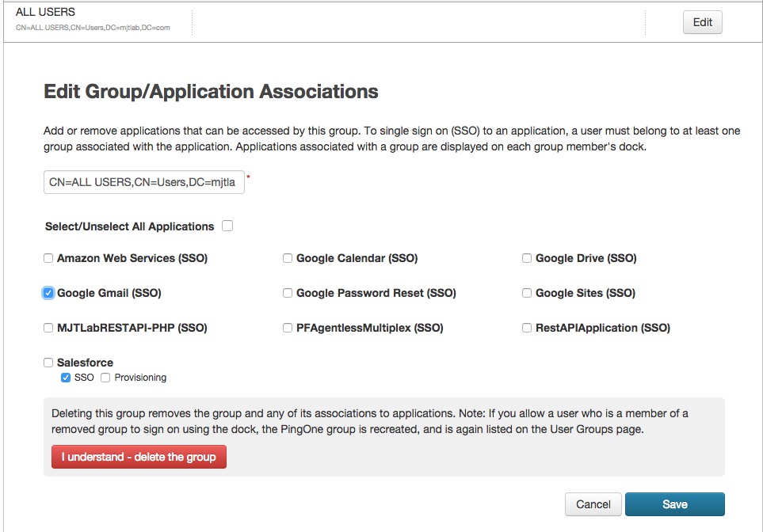Screen dimensions: 763x532
Task: Uncheck the Salesforce SSO sub-option
Action: (66, 378)
